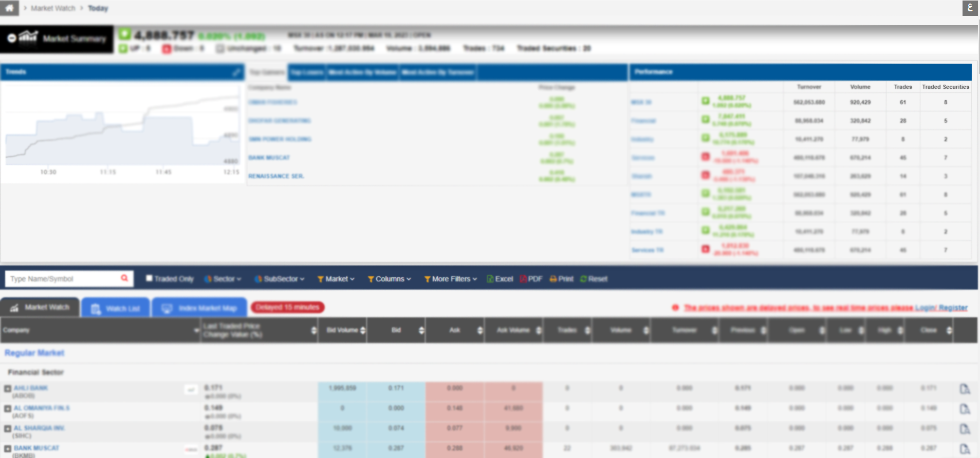The image size is (980, 458).
Task: Collapse the Market Summary panel
Action: [11, 39]
